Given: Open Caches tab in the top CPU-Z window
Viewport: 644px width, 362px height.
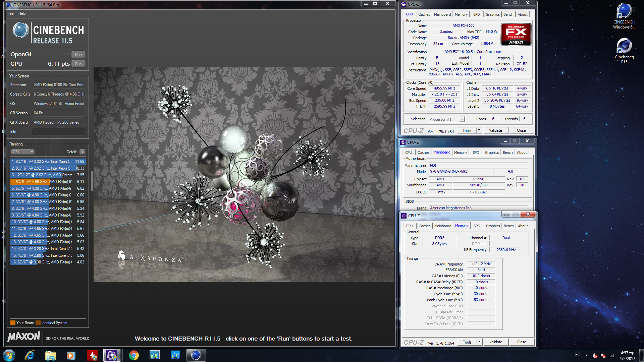Looking at the screenshot, I should 424,14.
